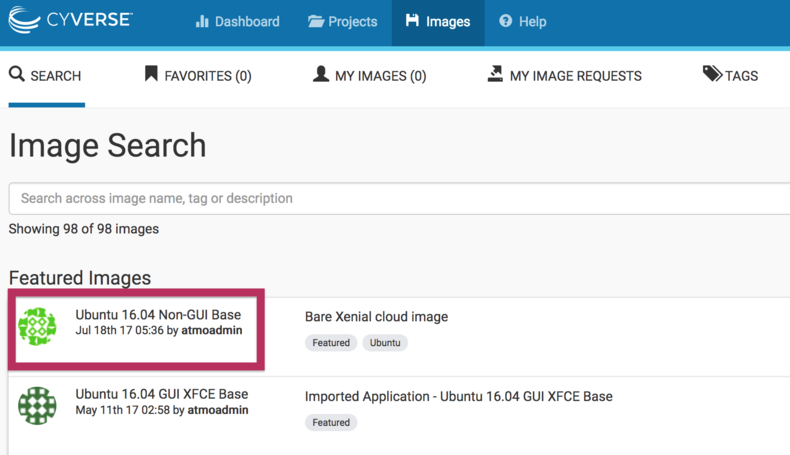The height and width of the screenshot is (455, 790).
Task: Open the FAVORITES (0) tab
Action: [198, 76]
